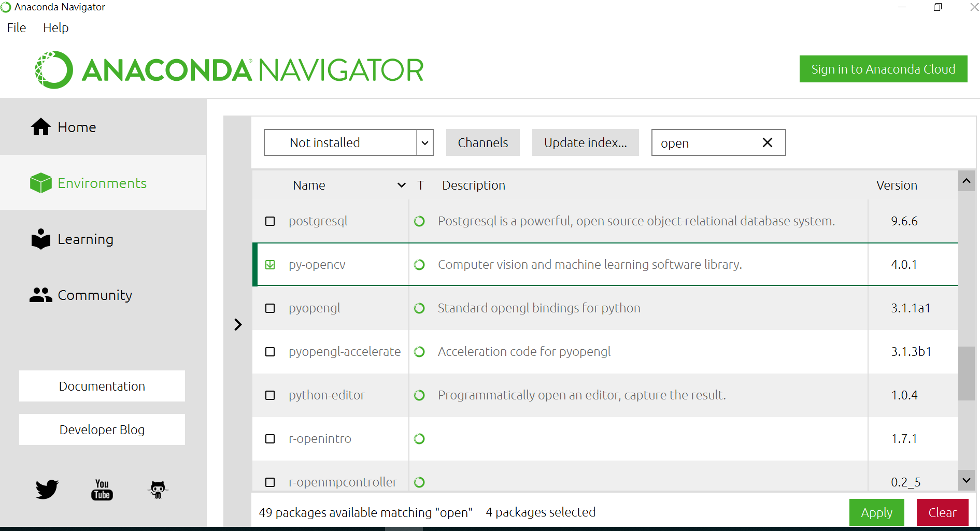Click the Home house icon
The width and height of the screenshot is (980, 531).
[x=41, y=127]
